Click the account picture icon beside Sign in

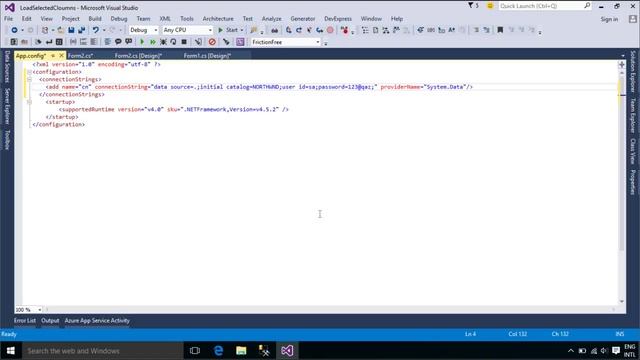[x=633, y=19]
